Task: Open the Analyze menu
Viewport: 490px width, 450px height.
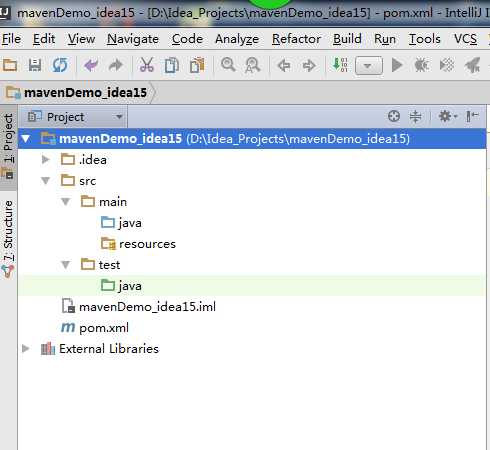Action: [x=237, y=39]
